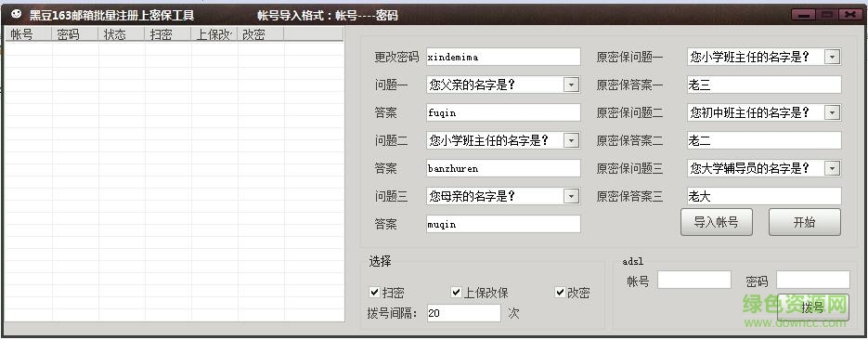The image size is (868, 340).
Task: Click the 开始 button
Action: [x=804, y=222]
